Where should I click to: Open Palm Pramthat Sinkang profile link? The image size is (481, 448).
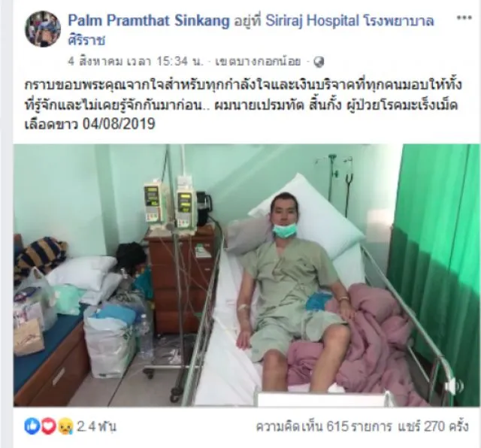click(149, 21)
